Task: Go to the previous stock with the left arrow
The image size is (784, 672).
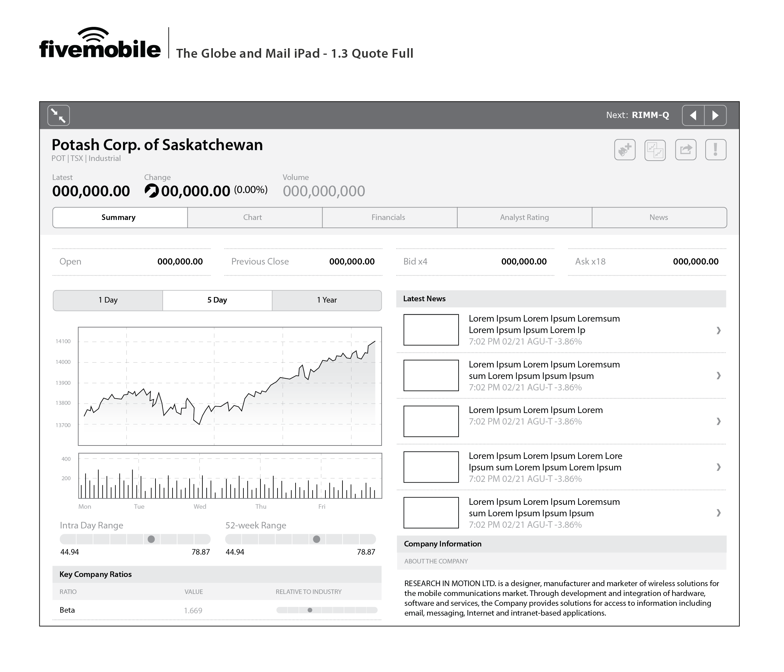Action: (693, 115)
